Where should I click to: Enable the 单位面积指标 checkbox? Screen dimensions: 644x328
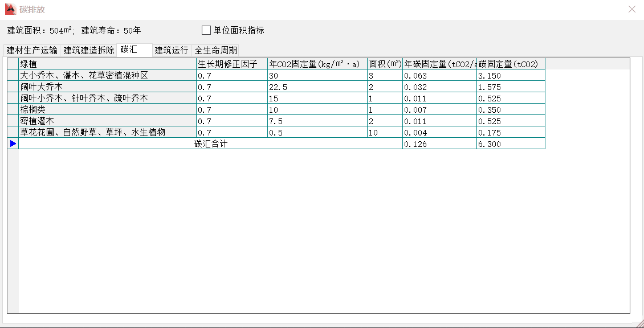coord(206,30)
